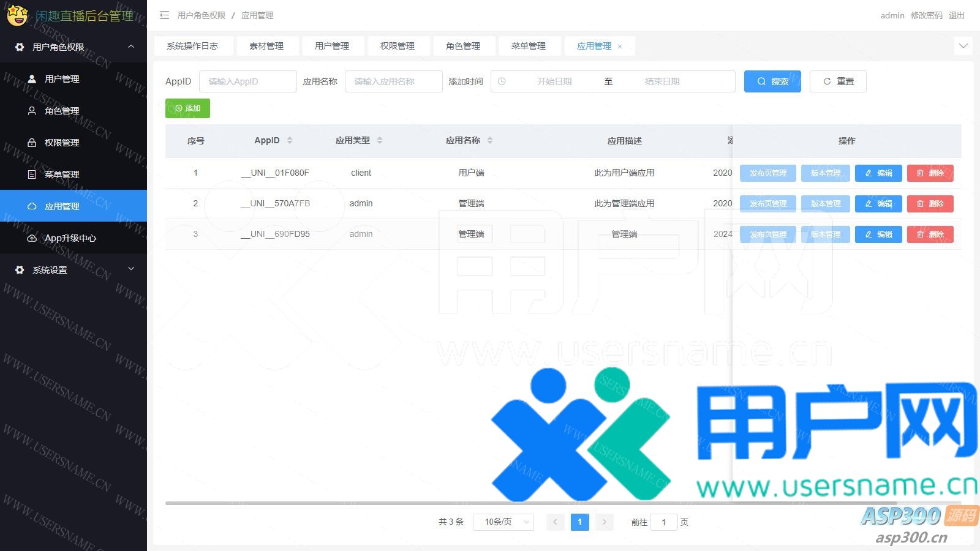Image resolution: width=980 pixels, height=551 pixels.
Task: Open 角色管理 in the sidebar
Action: click(x=73, y=111)
